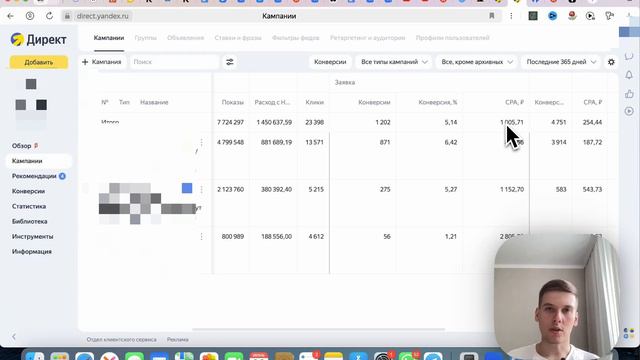Click the horizontal scrollbar under the table

318,329
